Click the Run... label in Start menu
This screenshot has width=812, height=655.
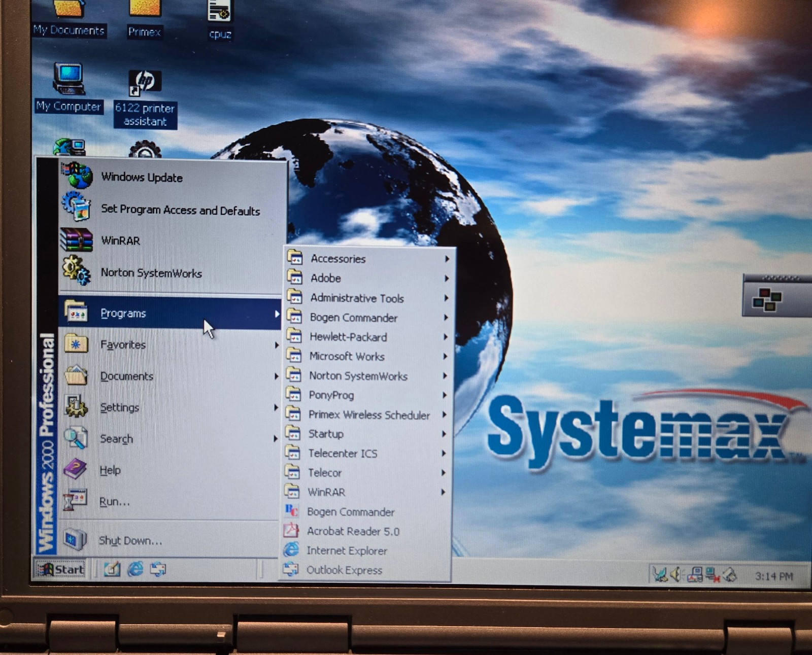coord(115,502)
